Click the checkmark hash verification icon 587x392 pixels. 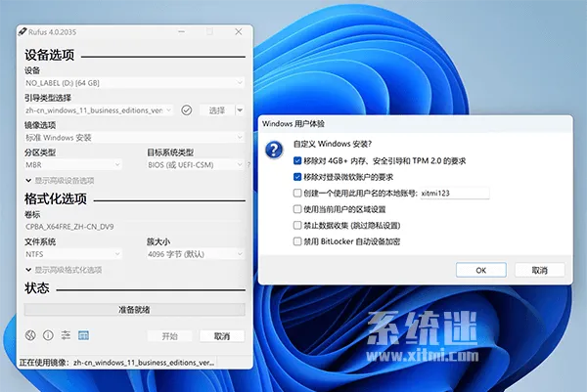[187, 109]
